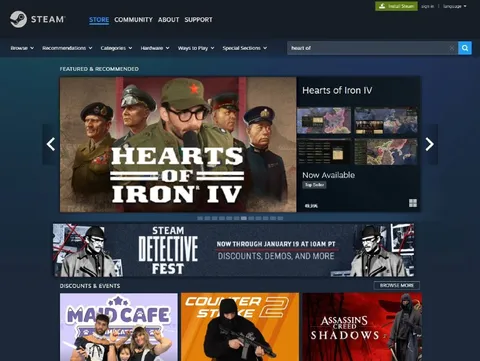Screen dimensions: 480x361
Task: Click the BROWSE MORE button
Action: 397,285
